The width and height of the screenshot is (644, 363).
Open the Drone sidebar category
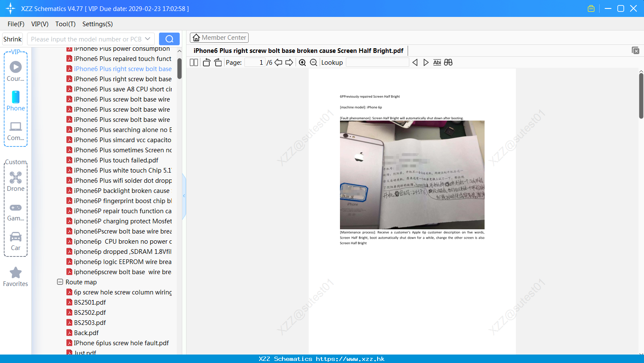(16, 181)
